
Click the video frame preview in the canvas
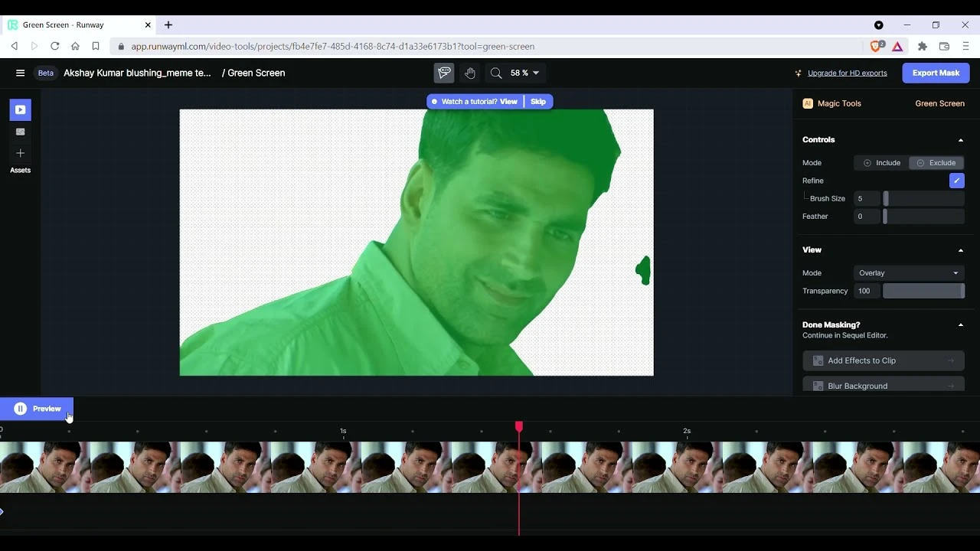(x=416, y=243)
